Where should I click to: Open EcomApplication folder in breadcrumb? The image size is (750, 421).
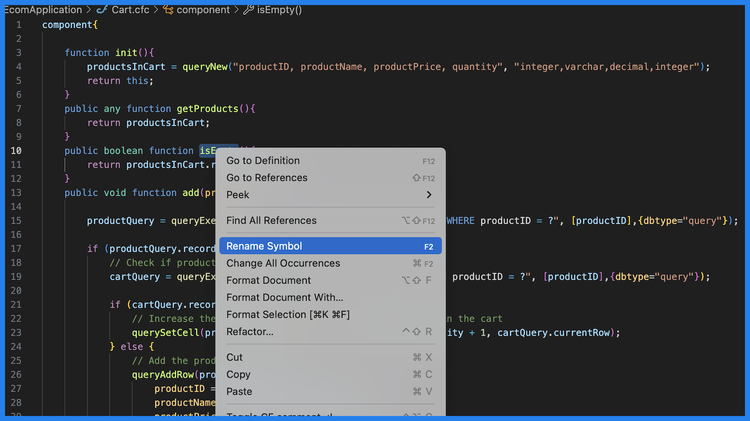[x=42, y=10]
